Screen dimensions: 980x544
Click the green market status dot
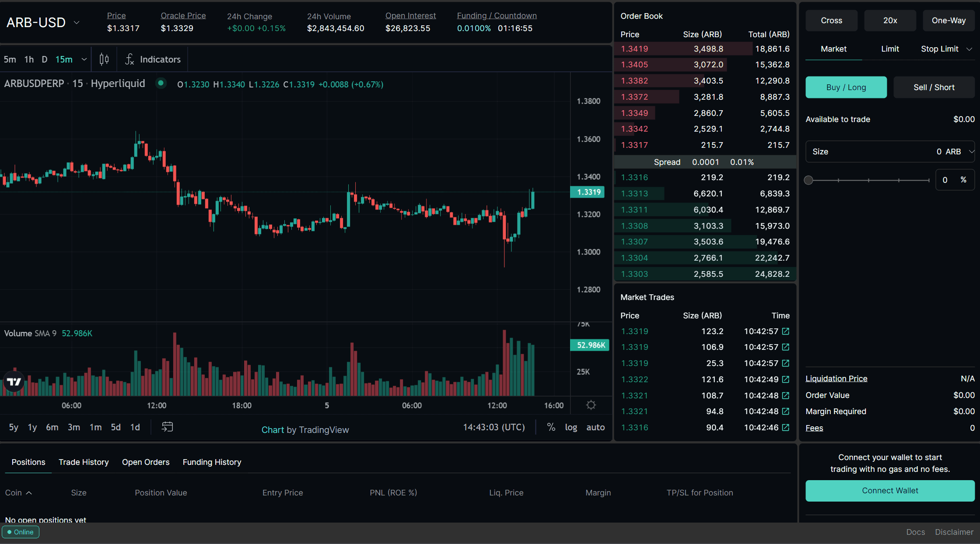(161, 83)
